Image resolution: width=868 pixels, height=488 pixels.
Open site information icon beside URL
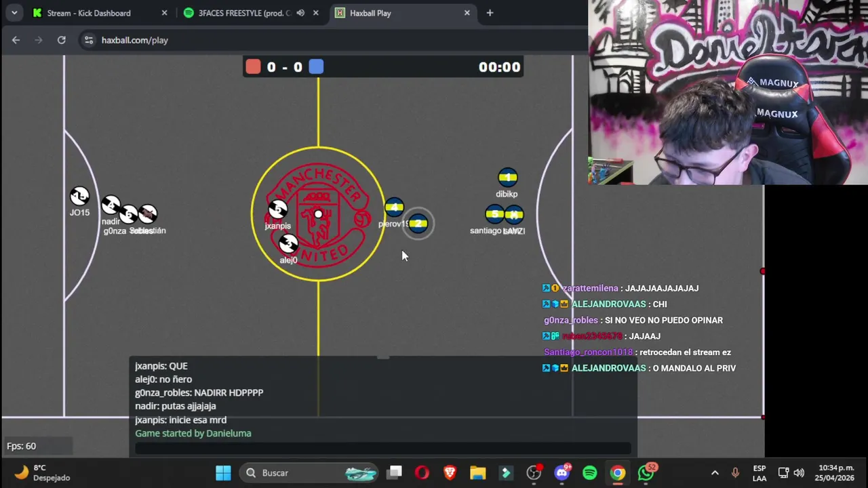(89, 40)
